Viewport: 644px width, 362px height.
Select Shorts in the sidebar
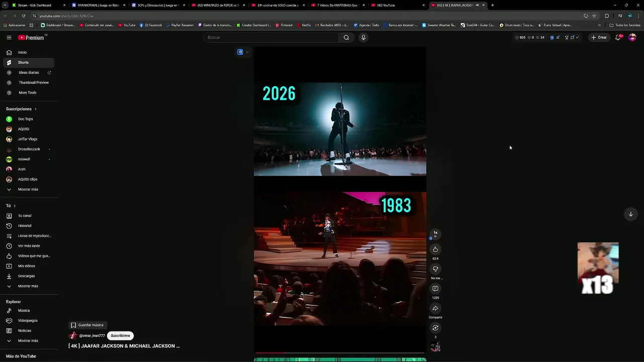pyautogui.click(x=29, y=62)
